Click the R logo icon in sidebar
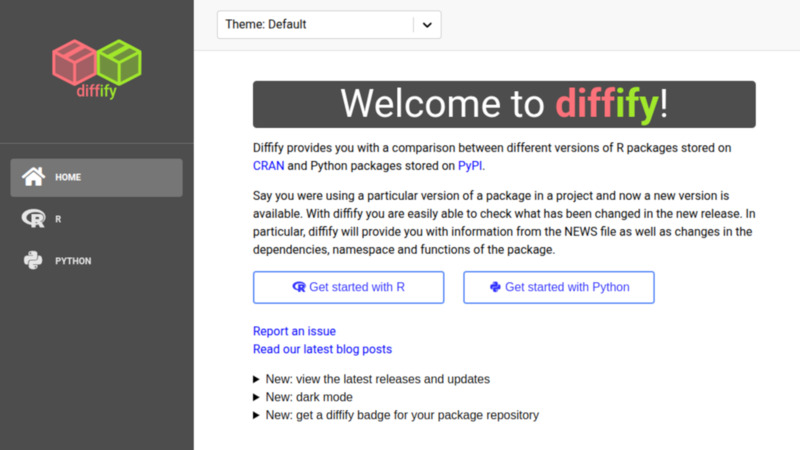Image resolution: width=800 pixels, height=450 pixels. tap(34, 219)
